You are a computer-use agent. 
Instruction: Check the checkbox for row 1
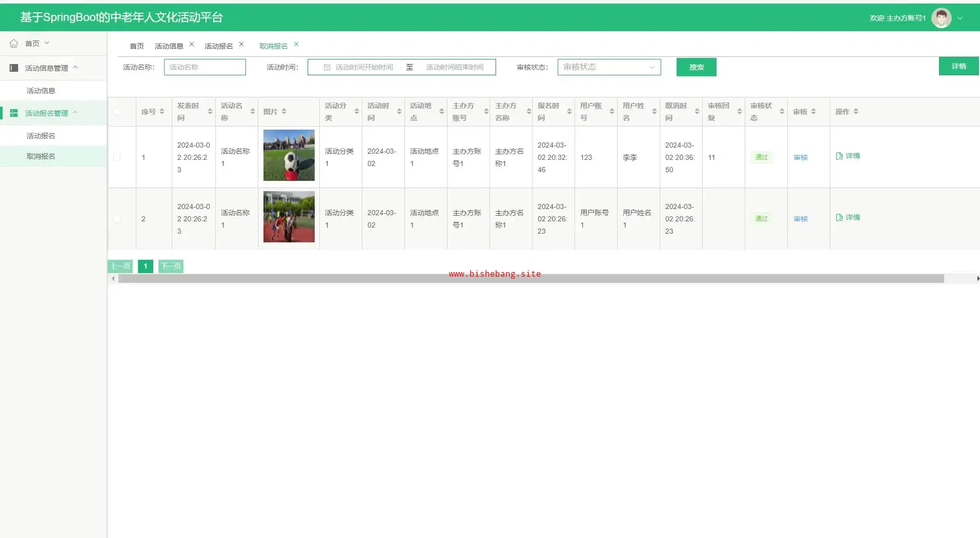[117, 157]
